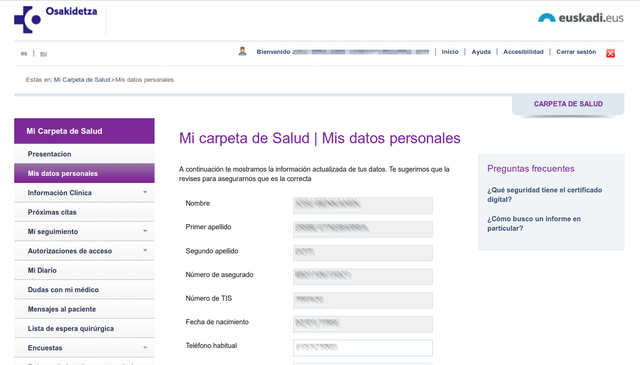Switch language to es
Screen dimensions: 640x365
pyautogui.click(x=24, y=53)
